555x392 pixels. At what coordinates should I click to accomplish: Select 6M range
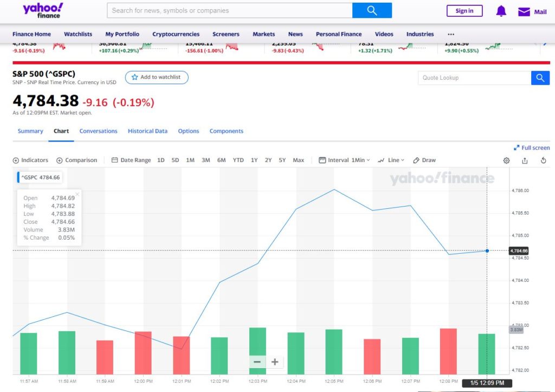click(221, 160)
